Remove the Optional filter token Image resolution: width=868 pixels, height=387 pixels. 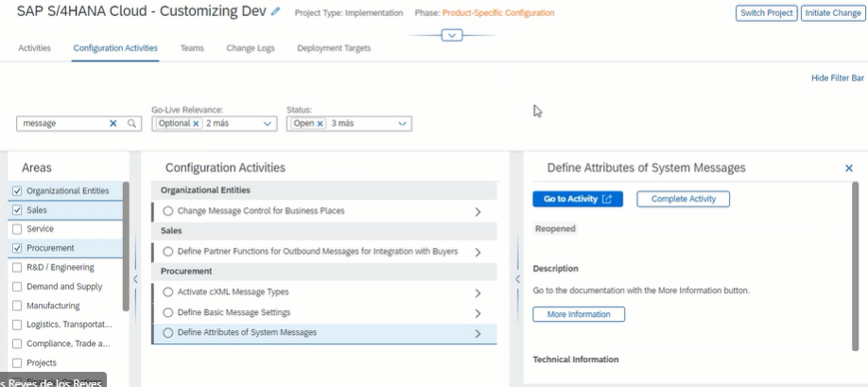click(x=196, y=123)
